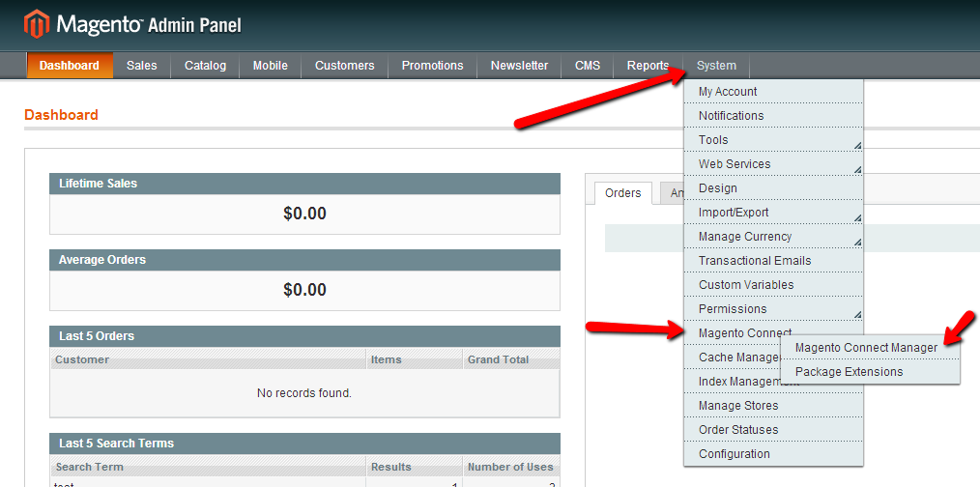Switch to the Orders chart tab
This screenshot has height=487, width=980.
click(623, 193)
